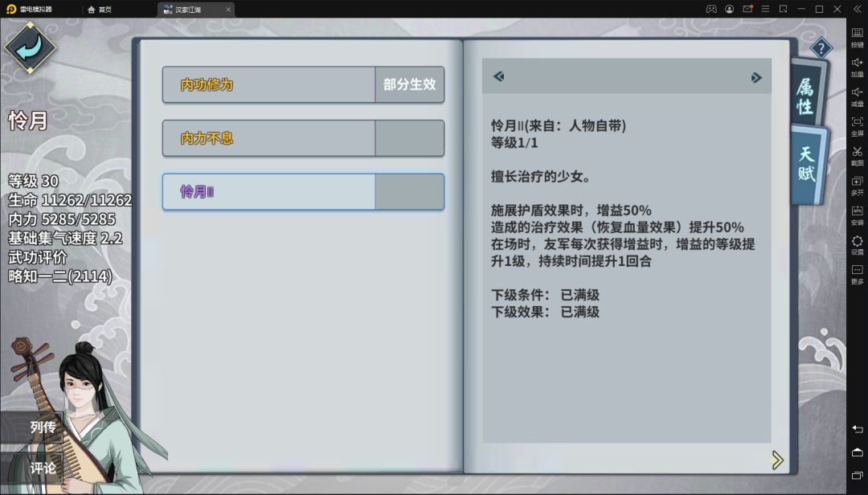Turn to next page with yellow chevron
Viewport: 868px width, 495px height.
777,460
